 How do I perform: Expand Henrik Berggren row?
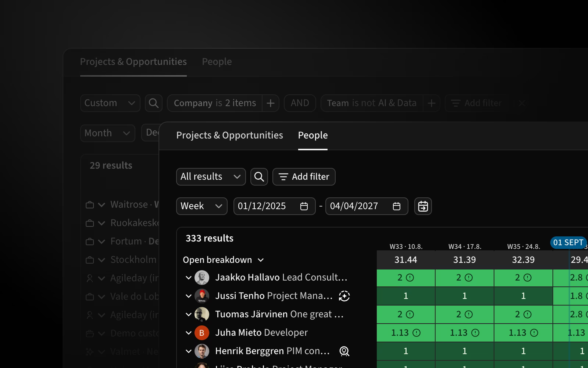coord(189,351)
